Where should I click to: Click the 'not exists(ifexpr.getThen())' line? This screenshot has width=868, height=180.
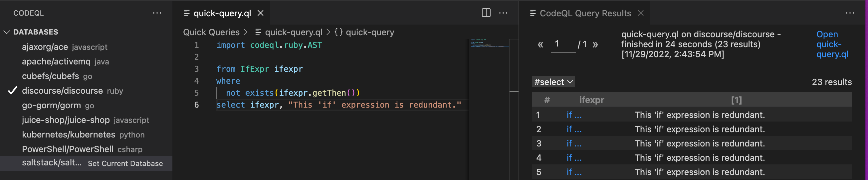click(293, 93)
